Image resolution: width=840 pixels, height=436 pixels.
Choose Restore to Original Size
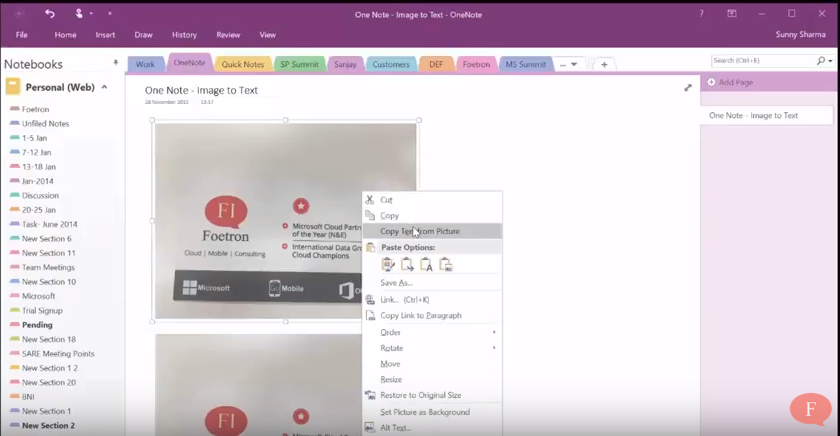[x=432, y=395]
